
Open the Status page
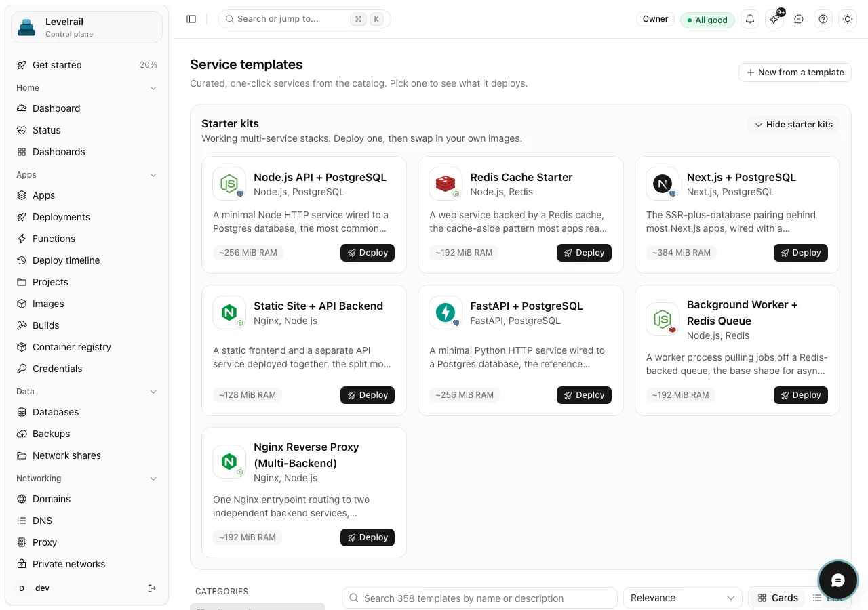[87, 130]
